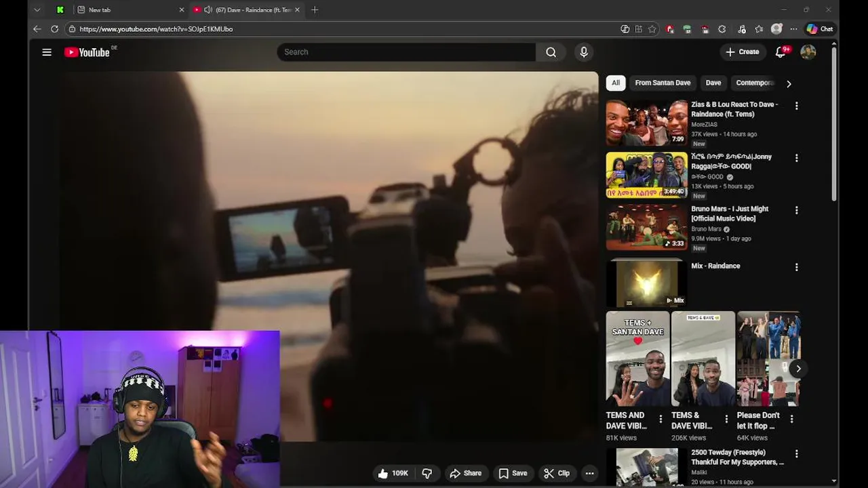Open the browser profile avatar

click(776, 29)
